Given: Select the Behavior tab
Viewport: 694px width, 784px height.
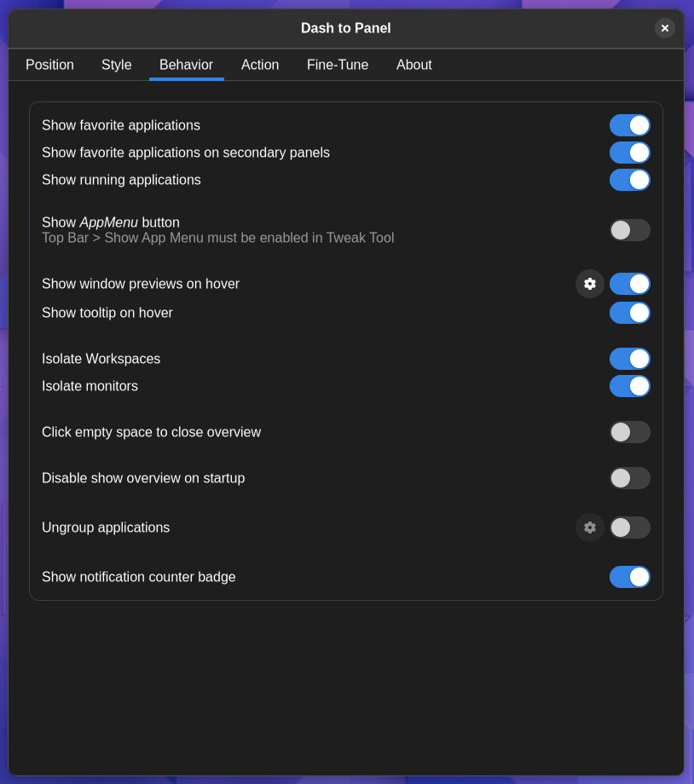Looking at the screenshot, I should pos(186,65).
